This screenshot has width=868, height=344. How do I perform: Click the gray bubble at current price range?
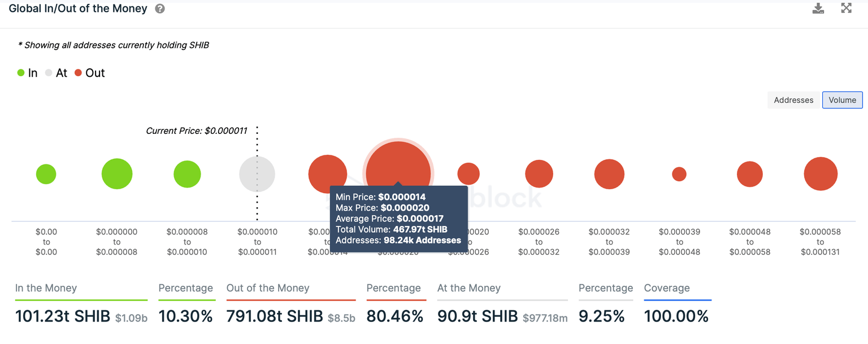[257, 174]
